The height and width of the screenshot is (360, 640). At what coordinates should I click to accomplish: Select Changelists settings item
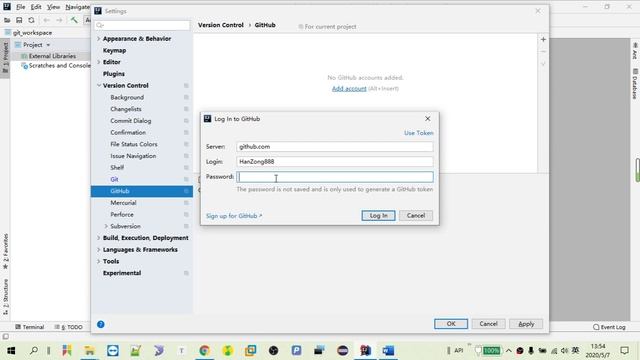126,109
